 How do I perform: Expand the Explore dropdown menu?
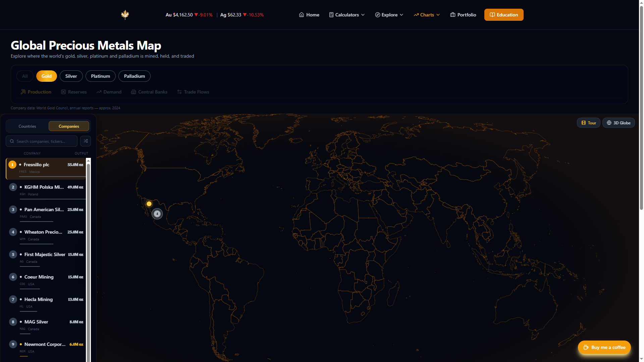click(x=389, y=15)
